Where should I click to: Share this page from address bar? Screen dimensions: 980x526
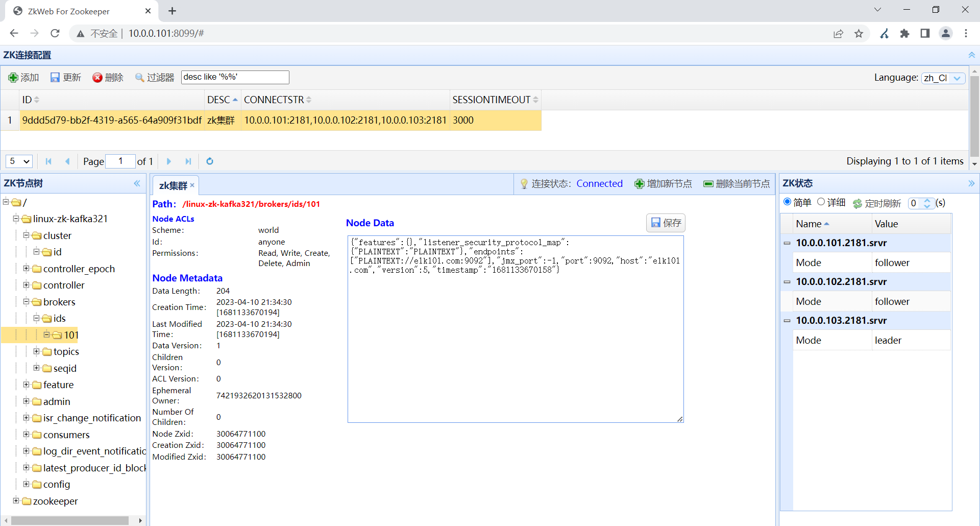point(839,33)
